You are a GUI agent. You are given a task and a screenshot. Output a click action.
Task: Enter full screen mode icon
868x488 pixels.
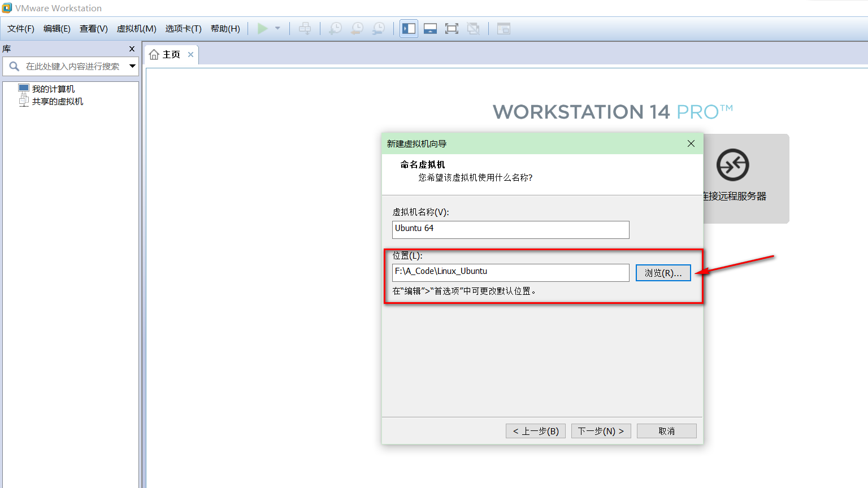click(452, 28)
